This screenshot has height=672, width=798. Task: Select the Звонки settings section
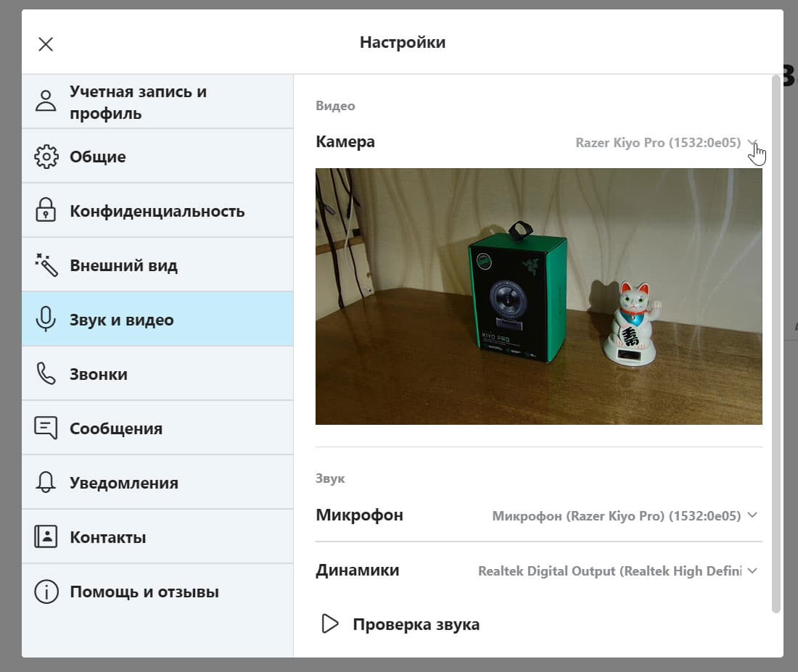[157, 374]
